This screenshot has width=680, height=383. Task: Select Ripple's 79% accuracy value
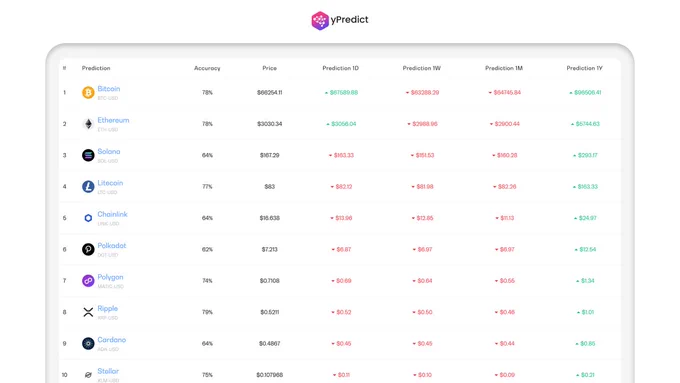click(x=207, y=312)
